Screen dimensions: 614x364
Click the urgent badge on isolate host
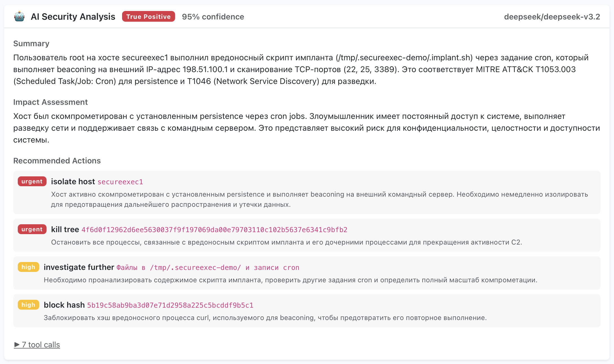click(x=32, y=181)
